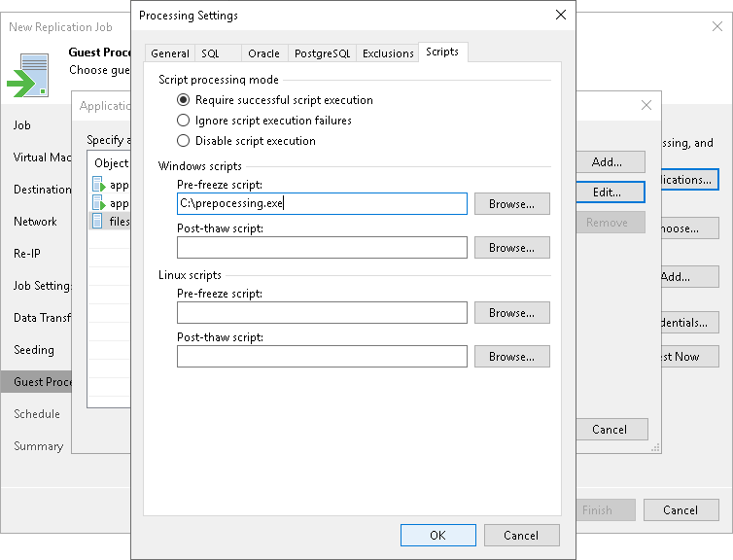Viewport: 733px width, 560px height.
Task: Go to the Exclusions tab
Action: coord(388,53)
